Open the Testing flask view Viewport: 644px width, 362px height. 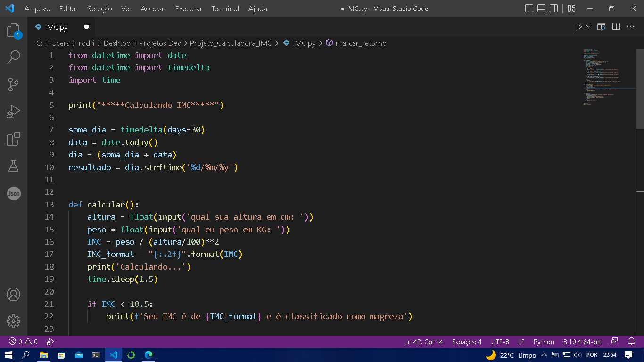coord(14,166)
